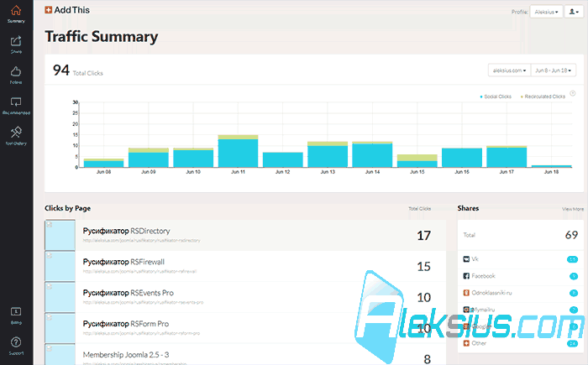588x365 pixels.
Task: Click the Vk share count badge
Action: [x=572, y=259]
